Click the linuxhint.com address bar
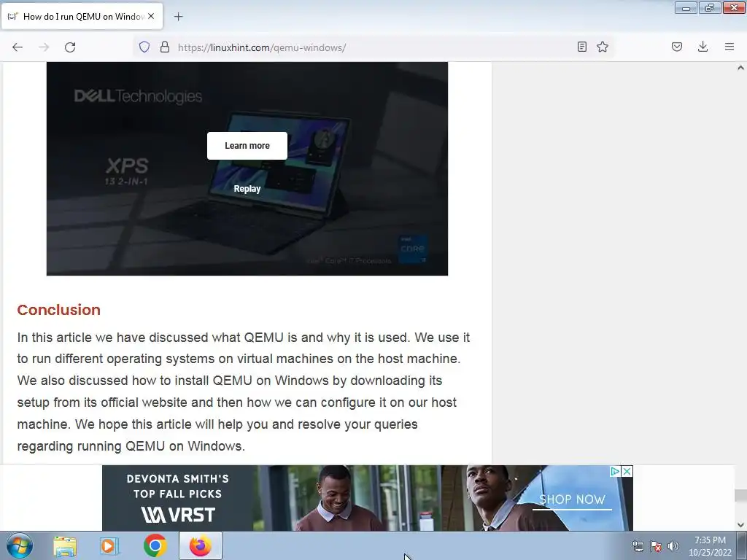747x560 pixels. [x=374, y=47]
